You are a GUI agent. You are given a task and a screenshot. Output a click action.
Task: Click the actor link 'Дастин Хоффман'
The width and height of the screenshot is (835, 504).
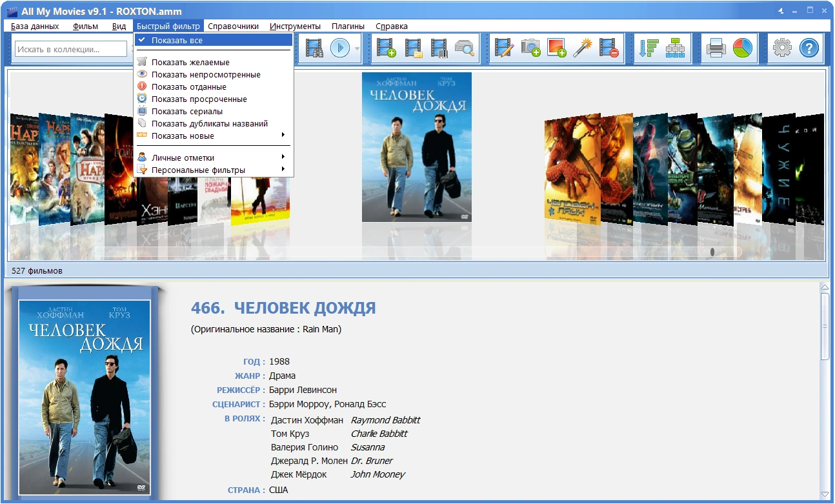tap(308, 420)
